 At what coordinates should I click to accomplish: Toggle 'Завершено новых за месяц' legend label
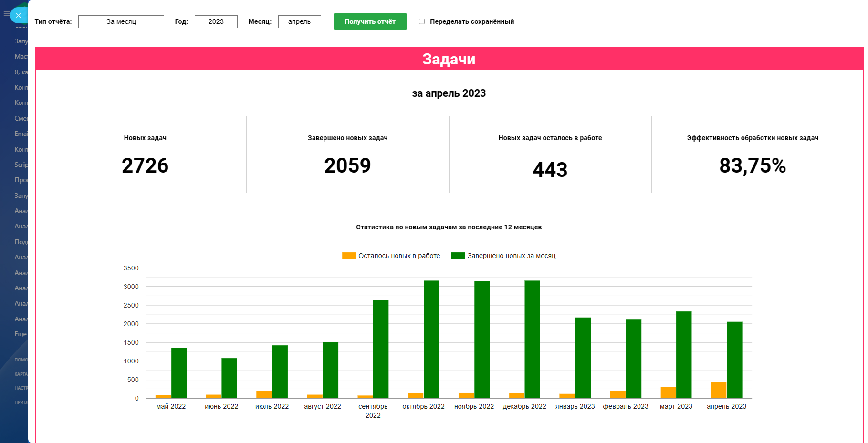[x=511, y=256]
